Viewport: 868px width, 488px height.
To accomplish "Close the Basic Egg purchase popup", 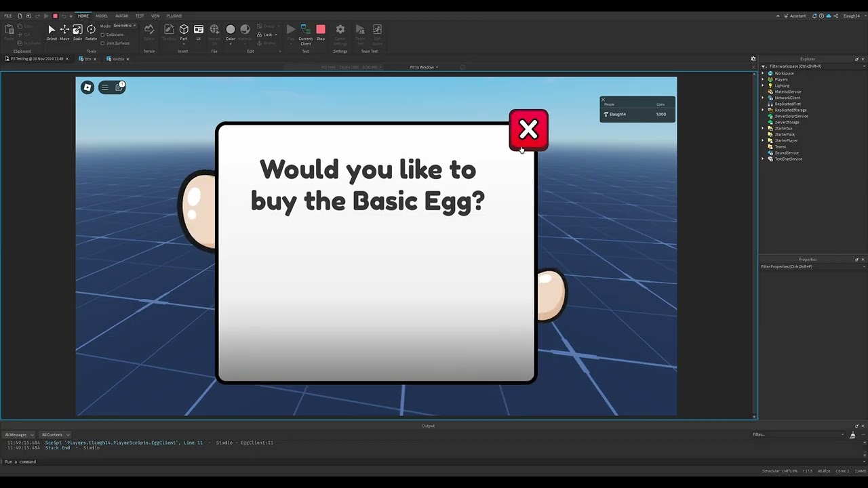I will pos(528,129).
